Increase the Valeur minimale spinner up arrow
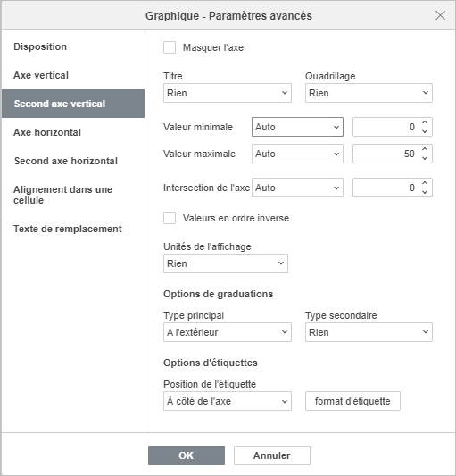Screen dimensions: 456x476 [425, 122]
